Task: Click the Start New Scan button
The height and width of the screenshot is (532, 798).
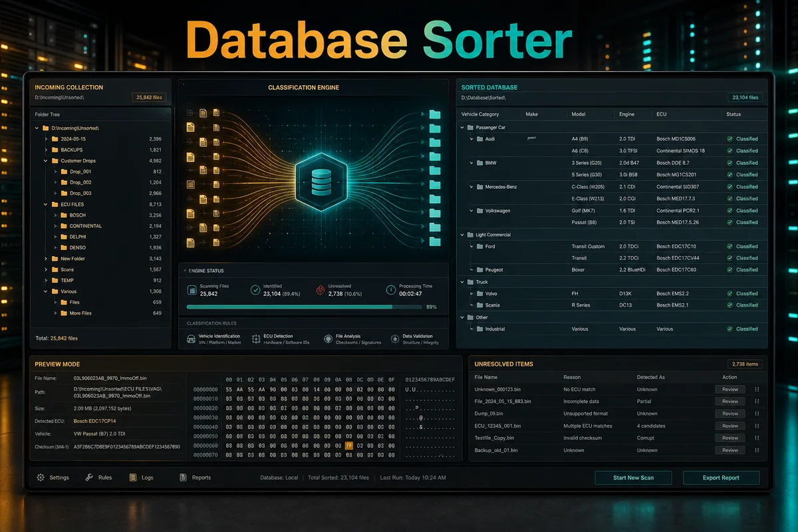Action: (633, 478)
